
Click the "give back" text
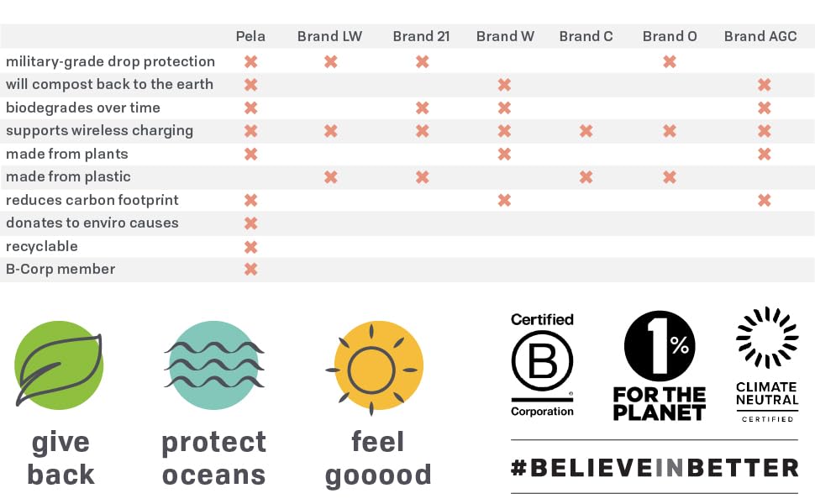(x=60, y=458)
